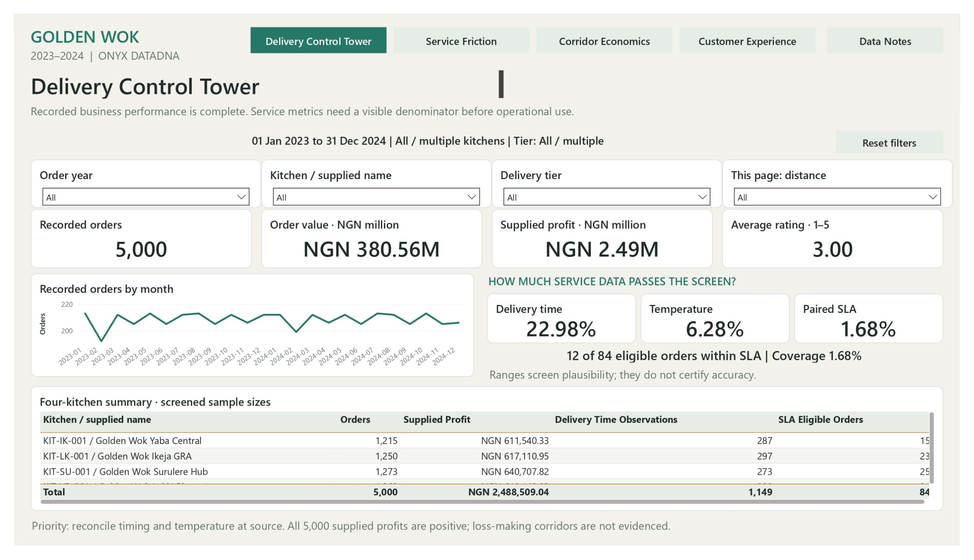Click the Delivery tier dropdown chevron
This screenshot has height=560, width=974.
tap(702, 197)
